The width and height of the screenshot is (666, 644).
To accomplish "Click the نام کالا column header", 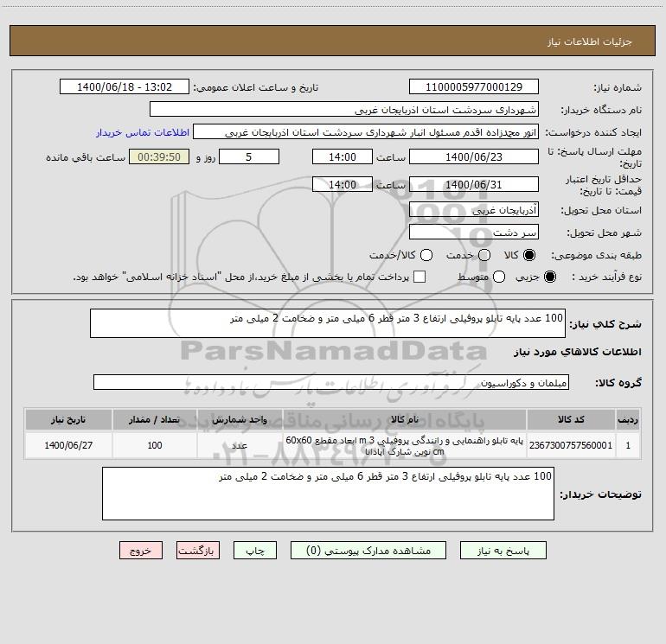I will pyautogui.click(x=405, y=419).
